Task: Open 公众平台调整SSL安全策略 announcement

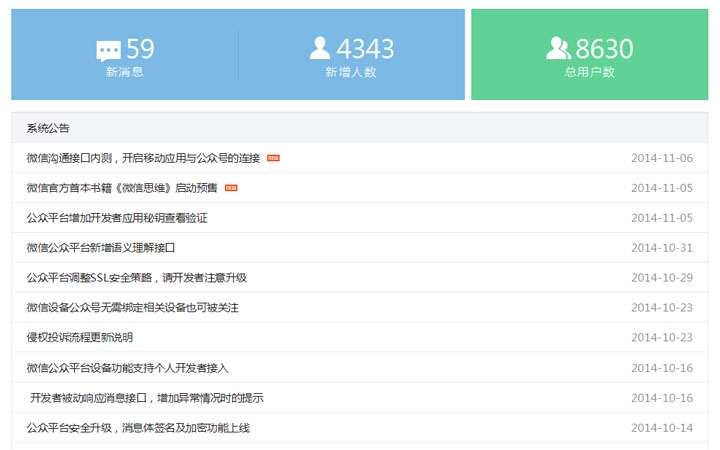Action: tap(136, 278)
